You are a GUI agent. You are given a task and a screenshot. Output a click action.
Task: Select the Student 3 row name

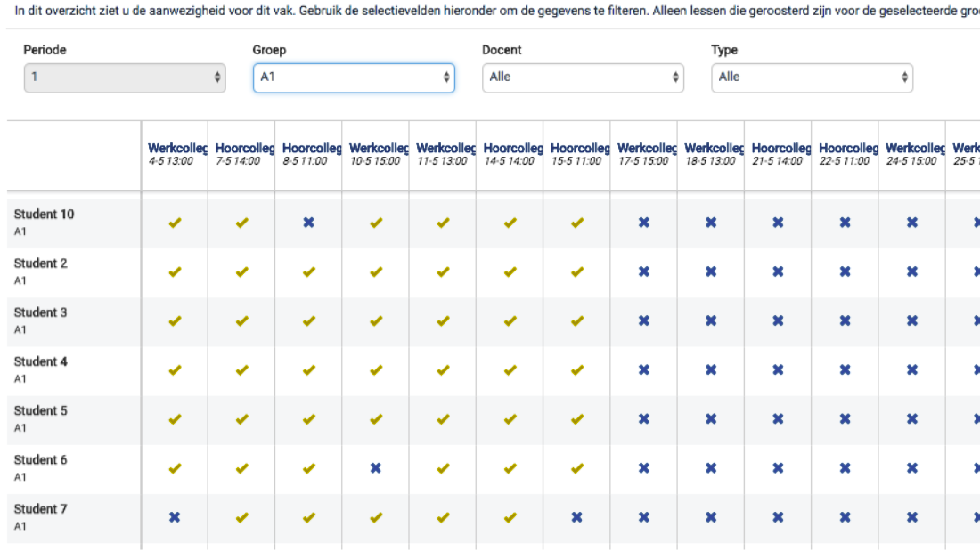[41, 313]
